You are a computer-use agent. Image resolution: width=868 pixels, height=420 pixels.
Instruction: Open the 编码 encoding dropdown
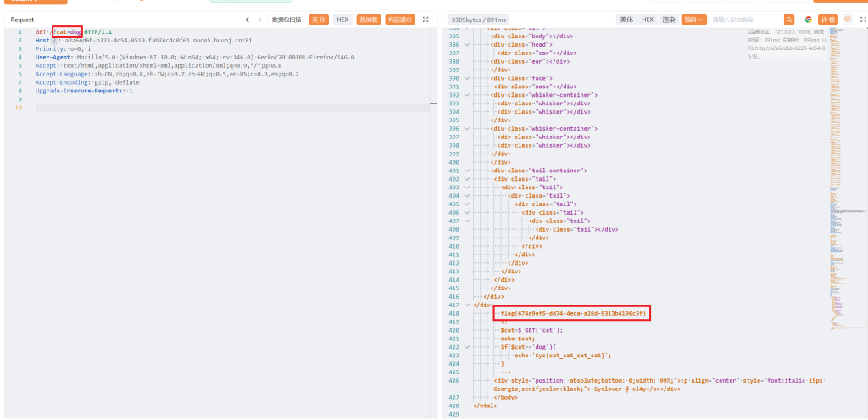click(x=693, y=20)
